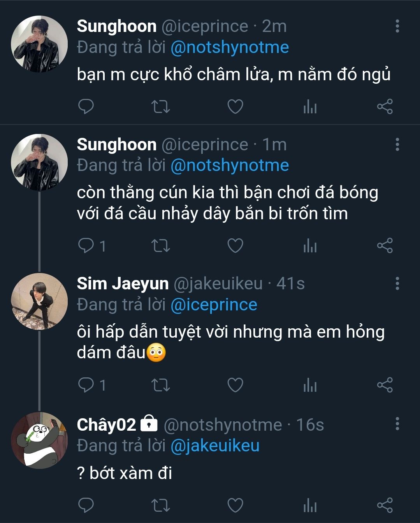Viewport: 420px width, 523px height.
Task: Open the @jakeuikeu mention link
Action: [x=215, y=446]
